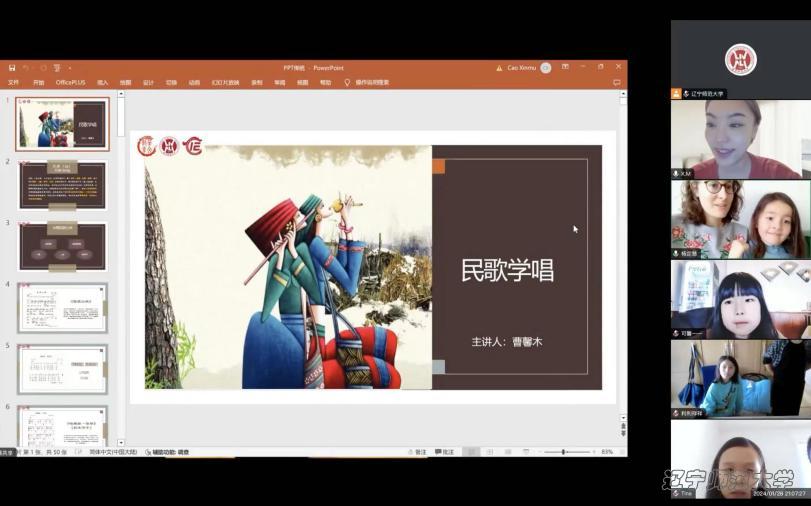This screenshot has height=506, width=811.
Task: Click the microphone icon on the girl-with-bangs tile
Action: point(676,334)
